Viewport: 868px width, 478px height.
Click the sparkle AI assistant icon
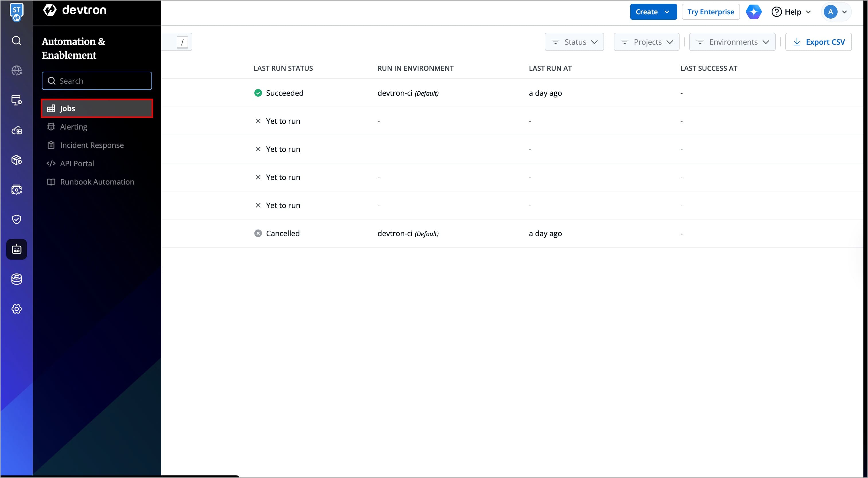pyautogui.click(x=754, y=12)
